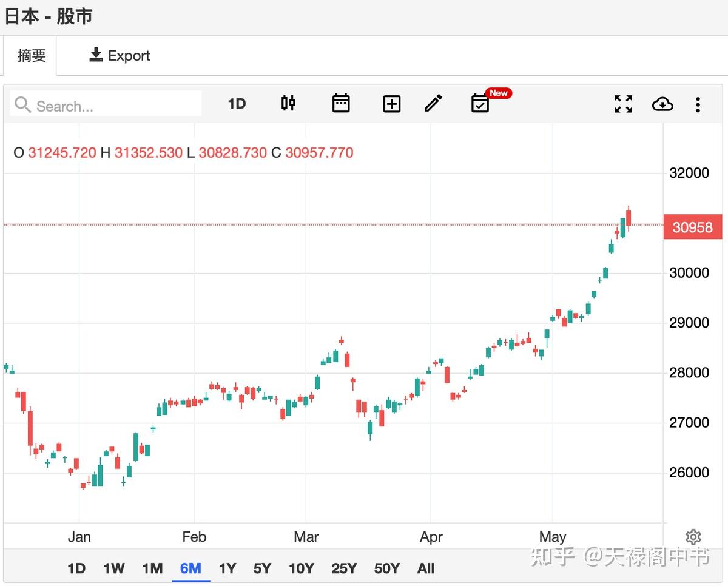Click the calendar date range icon
This screenshot has width=728, height=586.
point(341,104)
